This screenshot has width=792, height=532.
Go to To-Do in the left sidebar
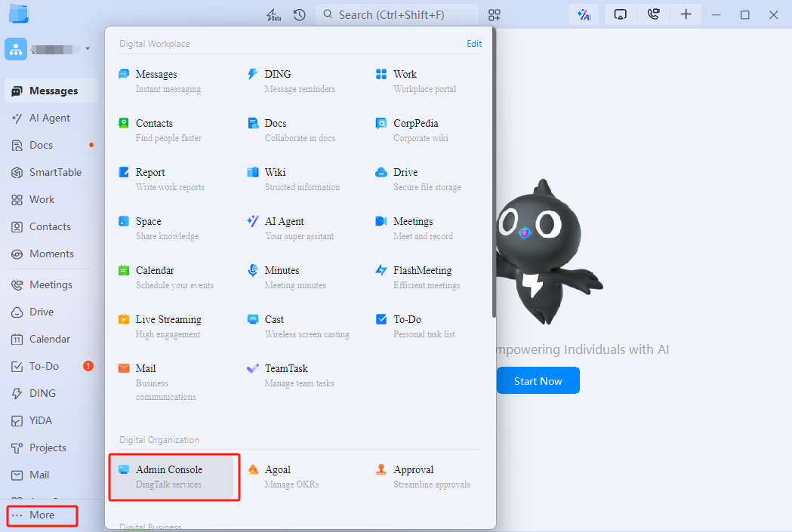tap(44, 366)
